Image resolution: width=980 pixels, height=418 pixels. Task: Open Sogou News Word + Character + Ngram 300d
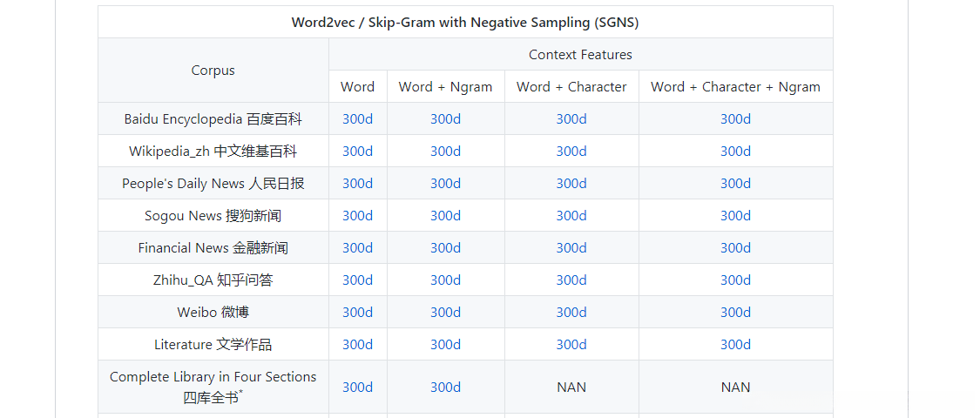pos(735,216)
